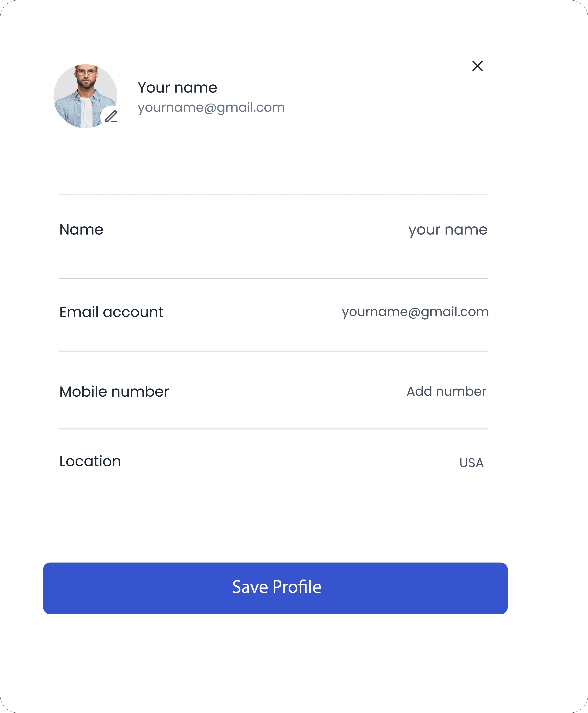Click the Mobile number label
This screenshot has height=713, width=588.
[x=114, y=392]
